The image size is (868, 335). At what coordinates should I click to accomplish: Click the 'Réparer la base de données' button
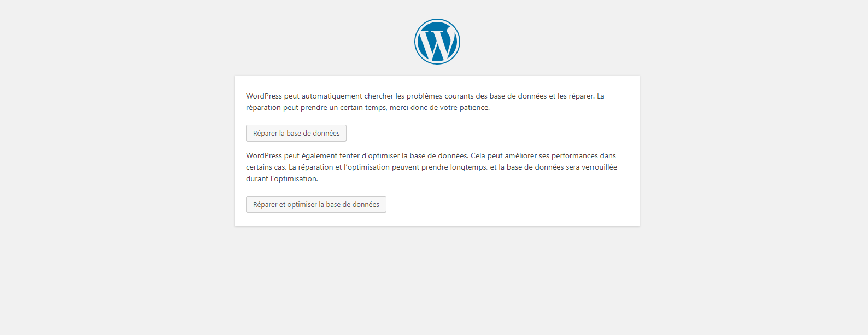pyautogui.click(x=296, y=133)
